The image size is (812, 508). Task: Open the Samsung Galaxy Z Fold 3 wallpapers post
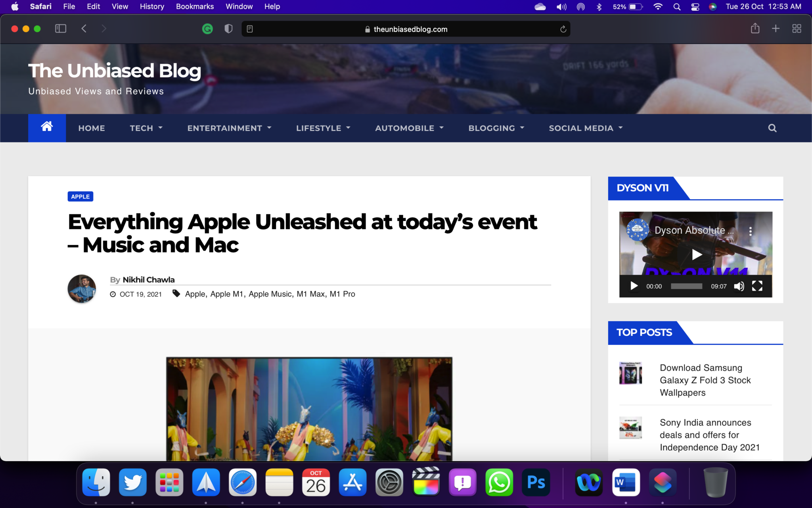pos(705,380)
